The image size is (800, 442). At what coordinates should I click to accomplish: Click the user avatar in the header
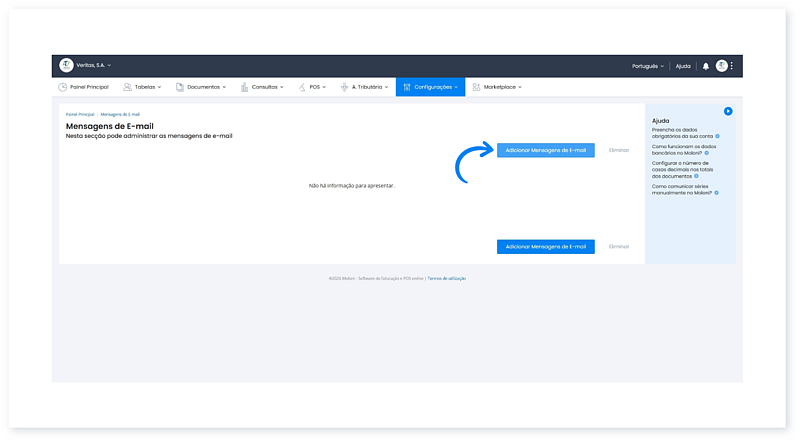pos(721,66)
